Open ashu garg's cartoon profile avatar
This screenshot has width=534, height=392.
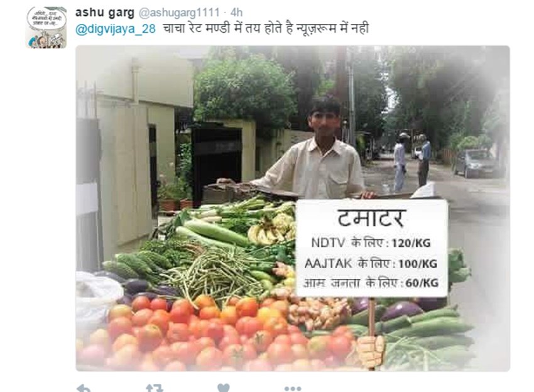[46, 27]
